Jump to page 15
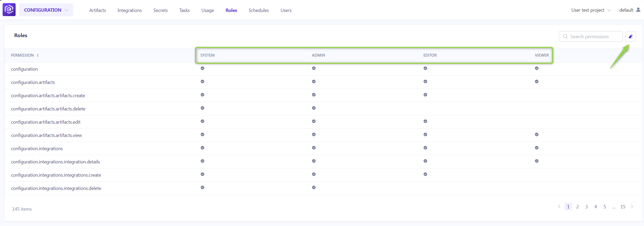The image size is (644, 226). (623, 207)
